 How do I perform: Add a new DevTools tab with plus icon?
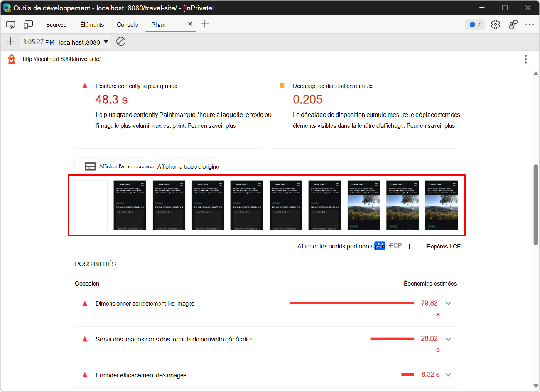click(205, 24)
